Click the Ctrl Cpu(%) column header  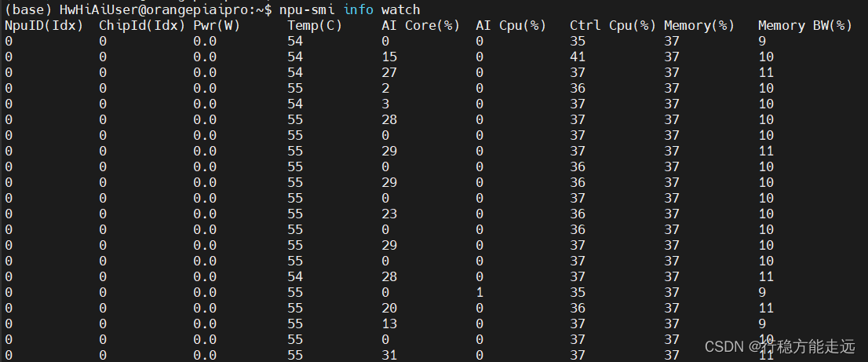coord(613,25)
